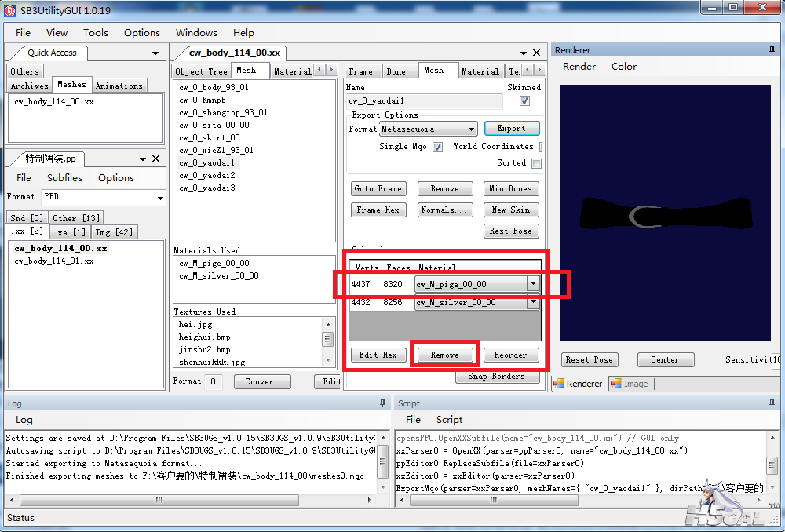Open material dropdown for cw_M_silver_00_00 submesh

click(533, 302)
